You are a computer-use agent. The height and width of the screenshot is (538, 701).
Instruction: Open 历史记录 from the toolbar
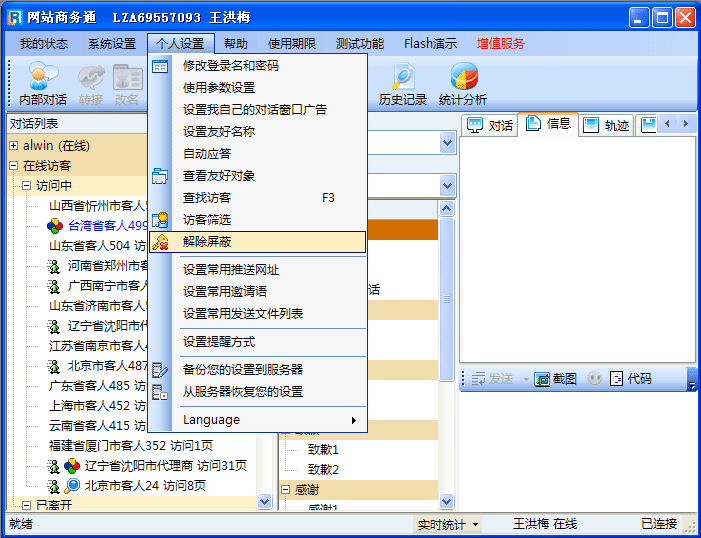tap(403, 84)
